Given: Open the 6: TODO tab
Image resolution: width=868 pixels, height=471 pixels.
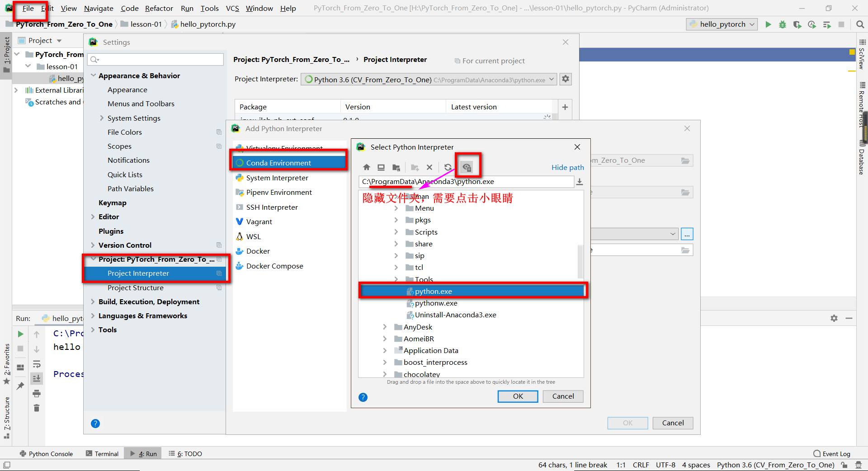Looking at the screenshot, I should 185,454.
